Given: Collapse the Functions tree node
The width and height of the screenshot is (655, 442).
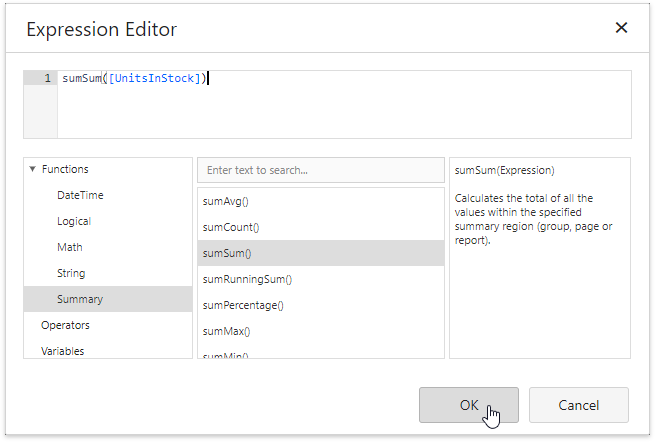Looking at the screenshot, I should pos(33,169).
